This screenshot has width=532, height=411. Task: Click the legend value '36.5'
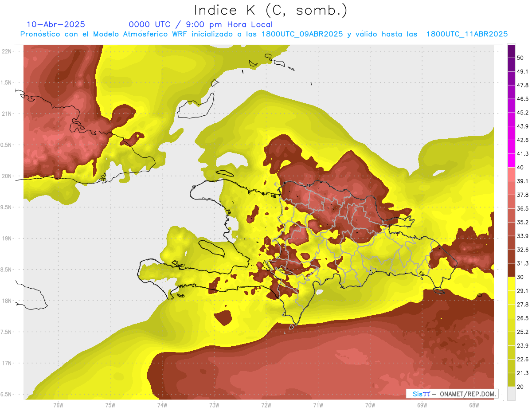coord(523,208)
